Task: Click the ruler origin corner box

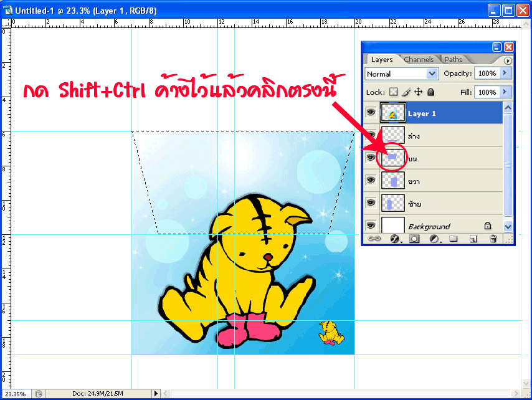Action: (6, 23)
